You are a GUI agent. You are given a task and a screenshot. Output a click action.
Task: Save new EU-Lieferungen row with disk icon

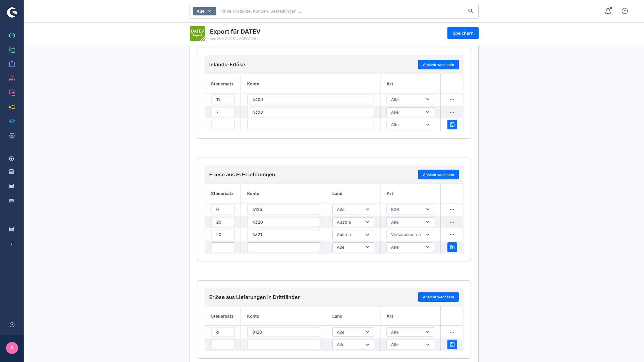pyautogui.click(x=452, y=247)
